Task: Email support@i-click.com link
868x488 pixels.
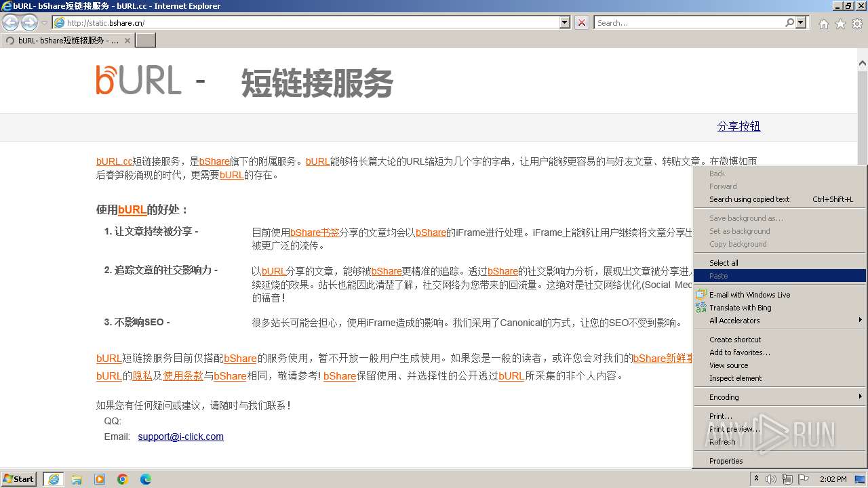Action: pyautogui.click(x=180, y=436)
